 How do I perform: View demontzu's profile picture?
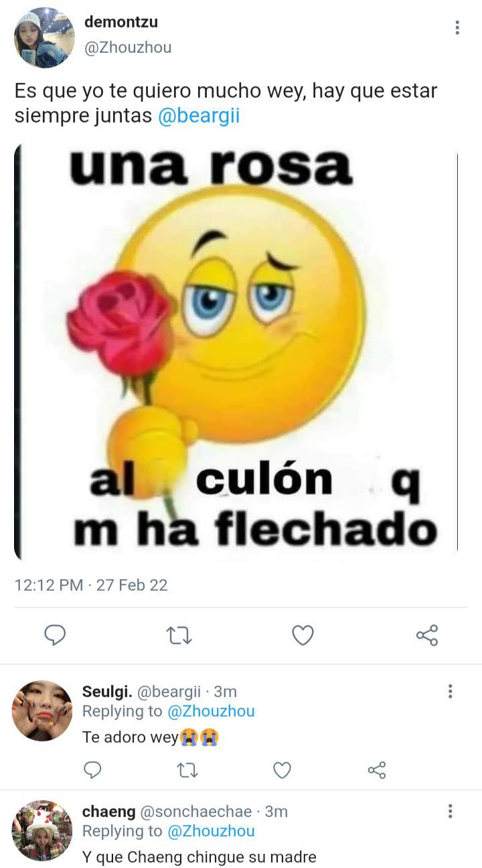tap(44, 38)
